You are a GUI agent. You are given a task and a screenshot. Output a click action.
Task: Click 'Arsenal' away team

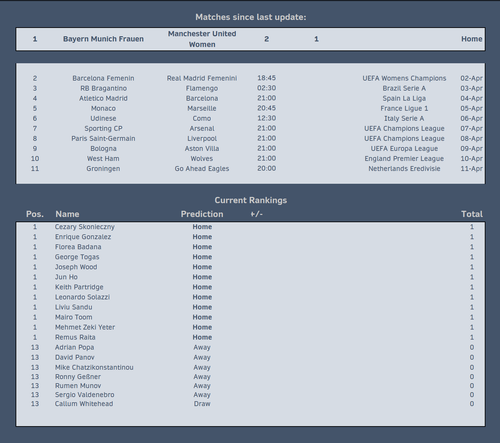202,128
